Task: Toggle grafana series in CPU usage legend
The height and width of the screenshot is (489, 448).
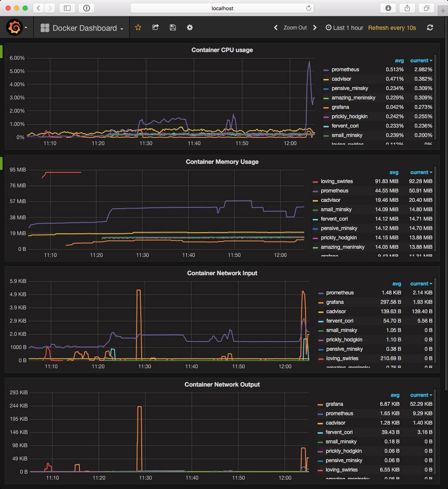Action: click(340, 107)
